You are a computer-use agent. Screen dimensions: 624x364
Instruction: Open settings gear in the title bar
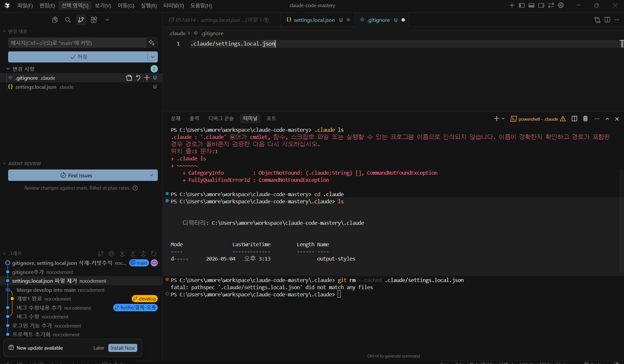click(561, 6)
